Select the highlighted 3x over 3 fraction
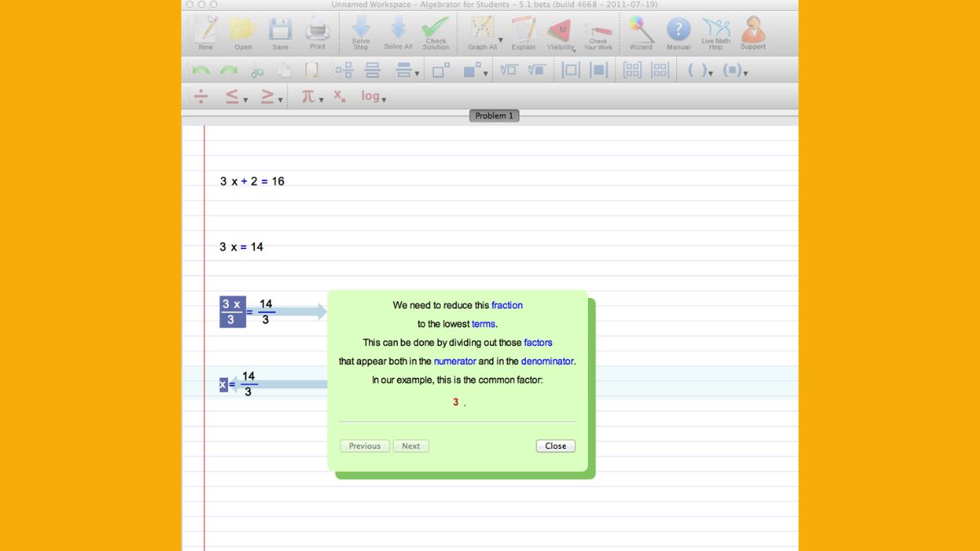This screenshot has width=980, height=551. pyautogui.click(x=232, y=312)
